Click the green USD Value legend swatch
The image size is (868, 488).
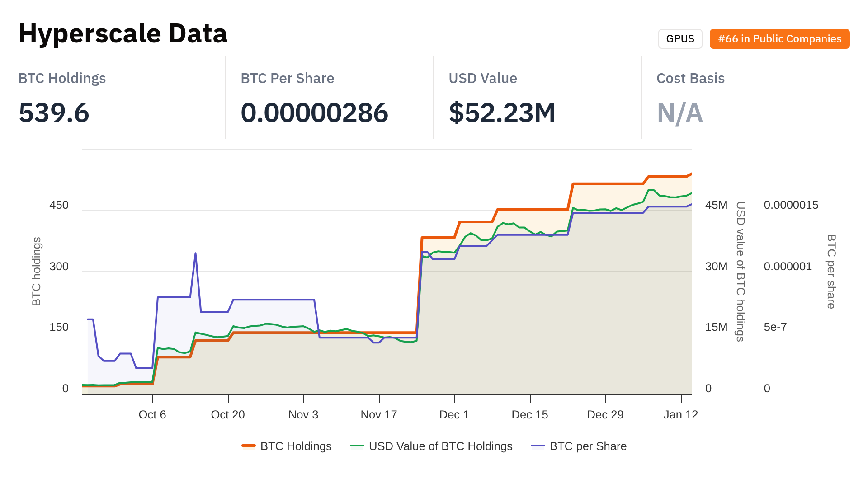click(x=357, y=446)
